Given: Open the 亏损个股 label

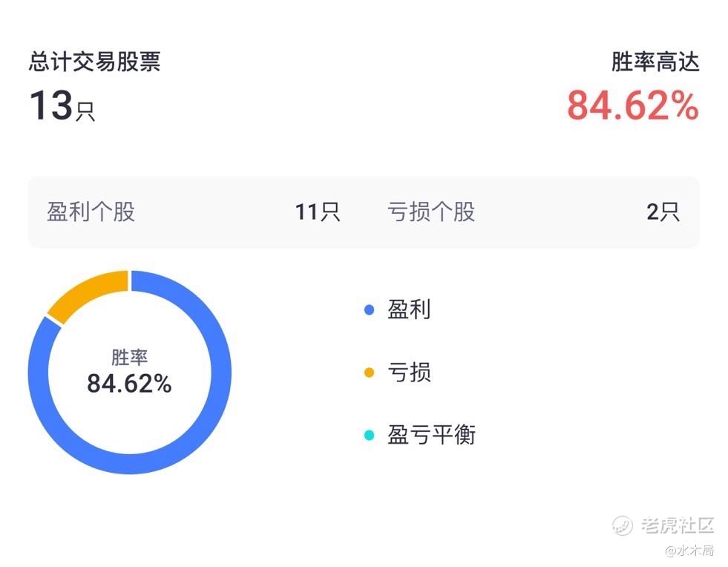Looking at the screenshot, I should (x=431, y=212).
